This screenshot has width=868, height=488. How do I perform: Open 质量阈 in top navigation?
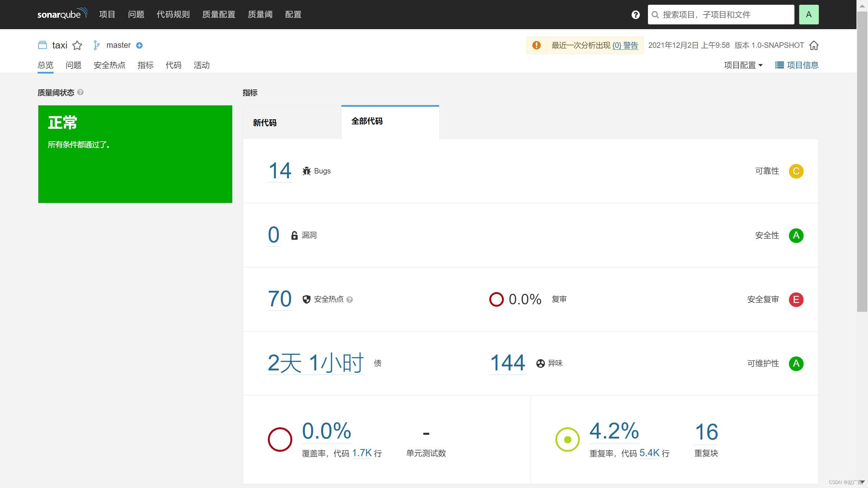[x=260, y=15]
